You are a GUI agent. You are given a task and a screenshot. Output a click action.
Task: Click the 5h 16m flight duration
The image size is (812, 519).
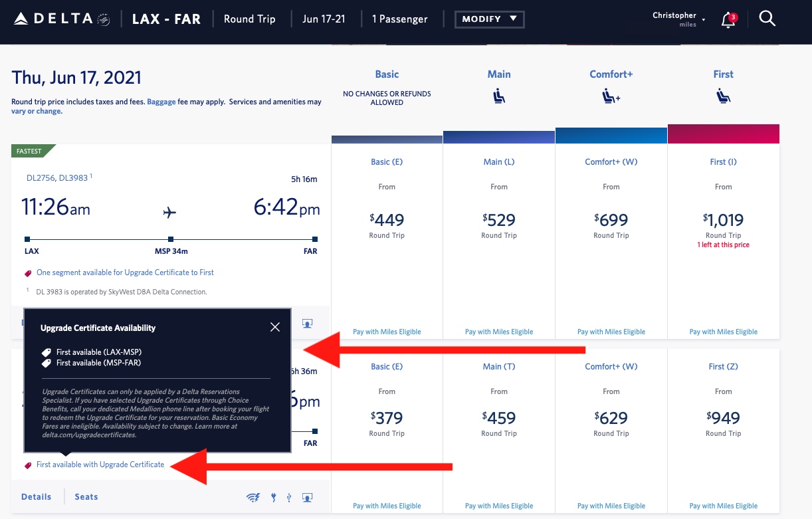click(x=304, y=179)
